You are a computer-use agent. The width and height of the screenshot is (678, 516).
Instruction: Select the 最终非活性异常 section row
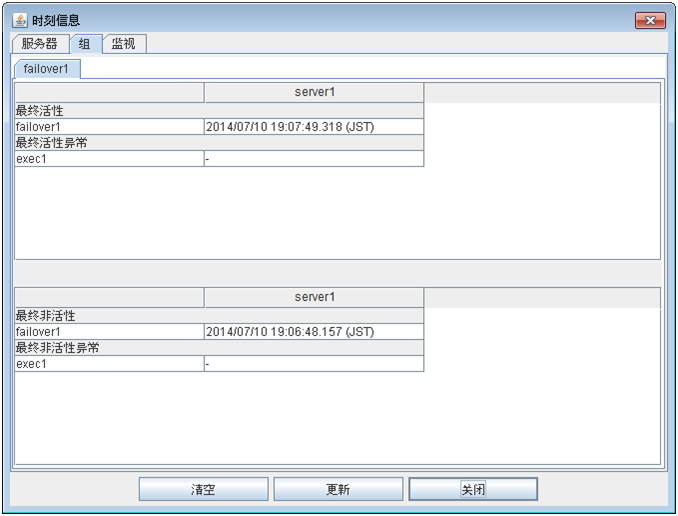pyautogui.click(x=109, y=348)
